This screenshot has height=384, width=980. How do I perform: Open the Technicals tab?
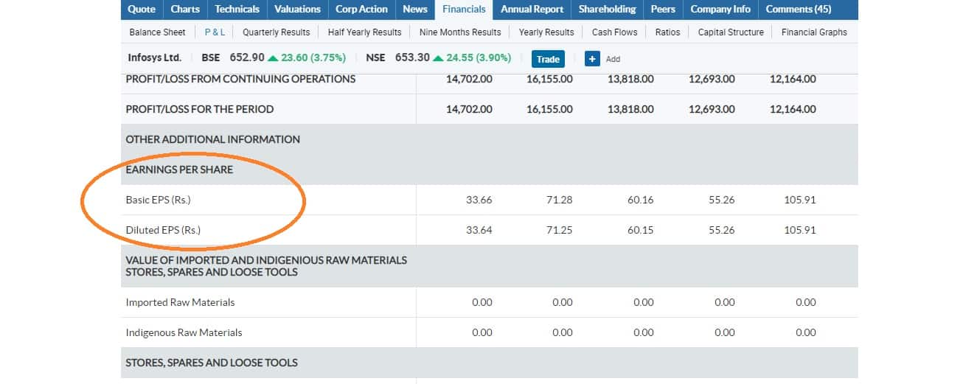coord(237,10)
